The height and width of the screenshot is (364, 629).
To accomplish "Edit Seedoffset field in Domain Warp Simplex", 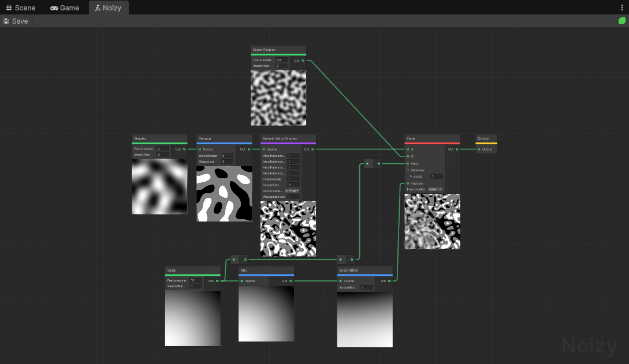I will [x=293, y=185].
